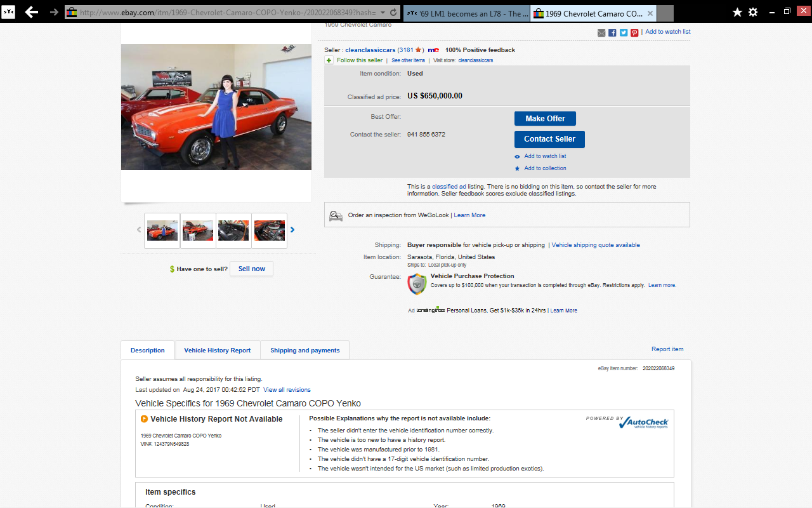The image size is (812, 508).
Task: Click the eye icon next to Add to watch list
Action: click(518, 156)
